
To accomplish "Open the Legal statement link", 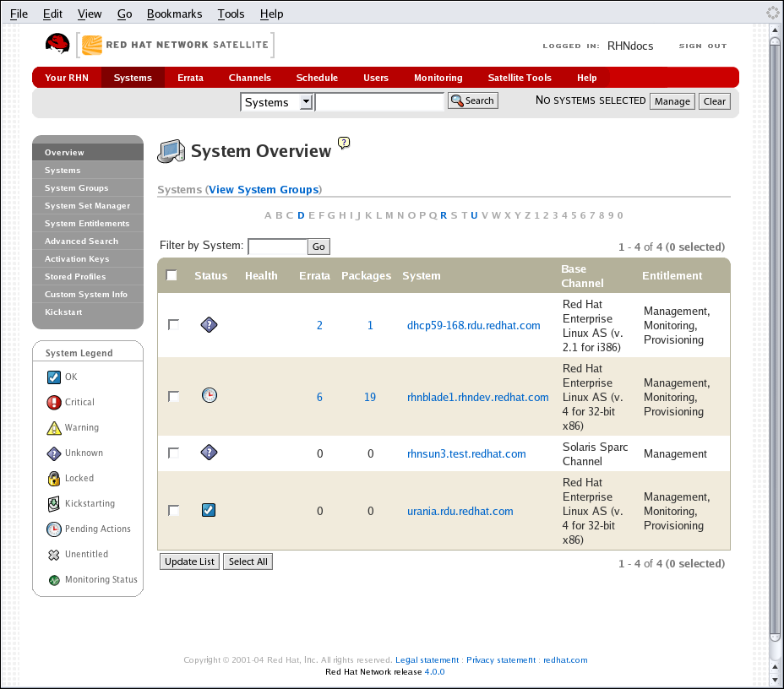I will pos(427,660).
